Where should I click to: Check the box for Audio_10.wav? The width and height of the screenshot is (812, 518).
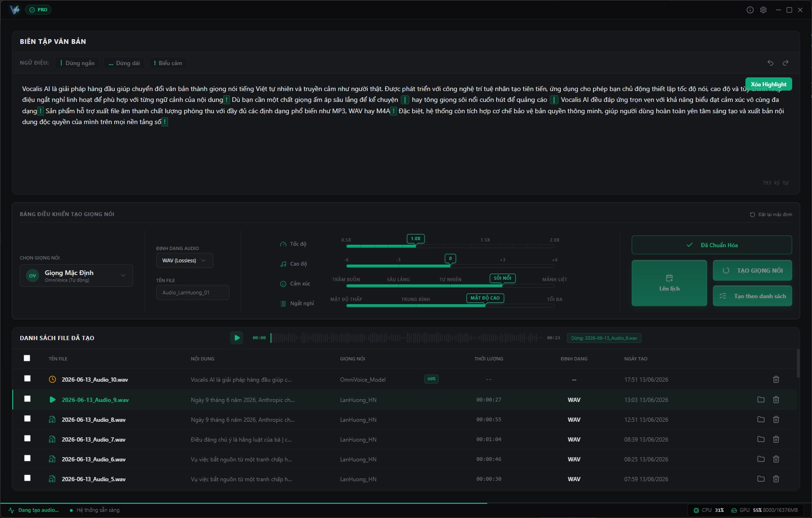(27, 378)
